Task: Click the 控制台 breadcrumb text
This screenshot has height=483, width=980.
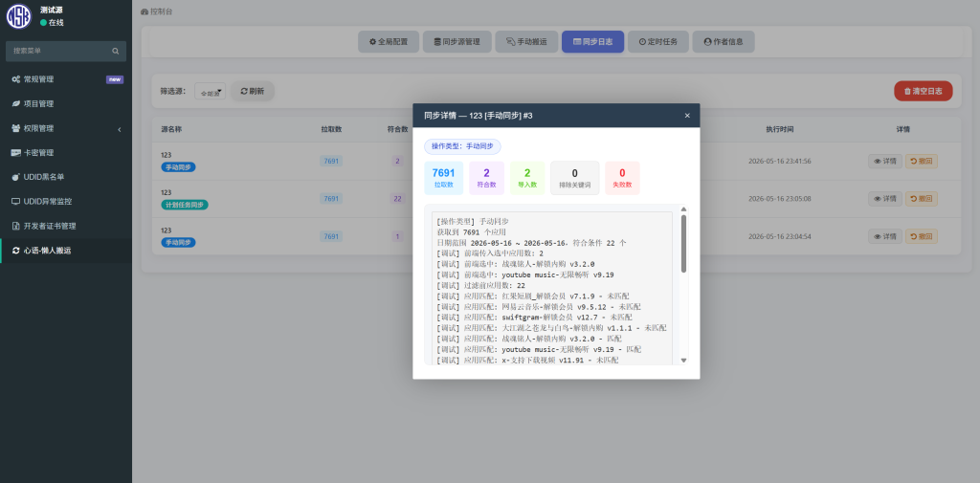Action: click(x=161, y=11)
